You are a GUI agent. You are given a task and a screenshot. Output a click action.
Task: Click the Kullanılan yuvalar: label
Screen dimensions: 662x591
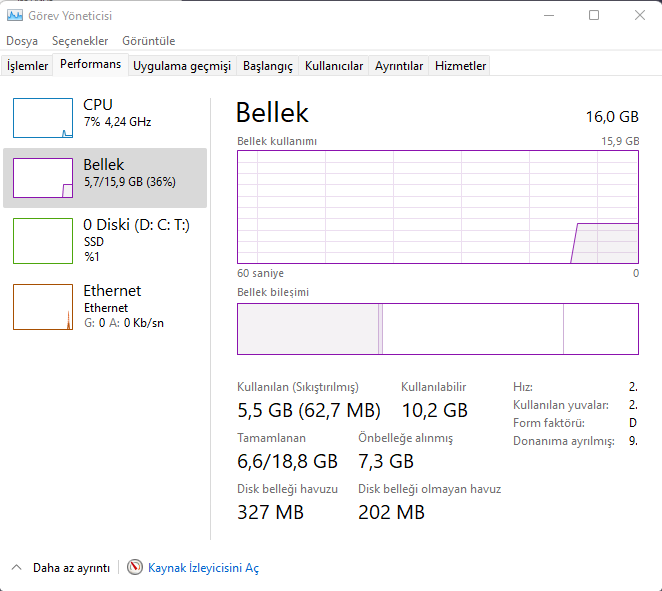pyautogui.click(x=561, y=405)
